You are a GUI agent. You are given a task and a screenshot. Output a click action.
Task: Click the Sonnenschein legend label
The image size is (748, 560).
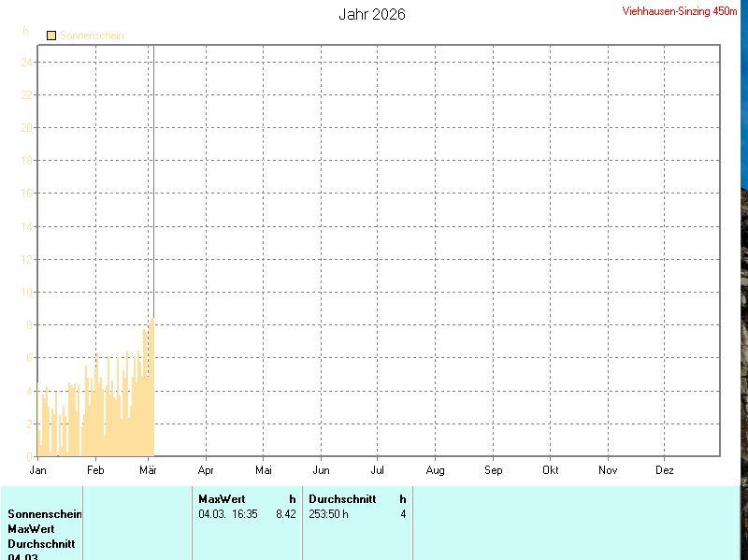coord(92,36)
